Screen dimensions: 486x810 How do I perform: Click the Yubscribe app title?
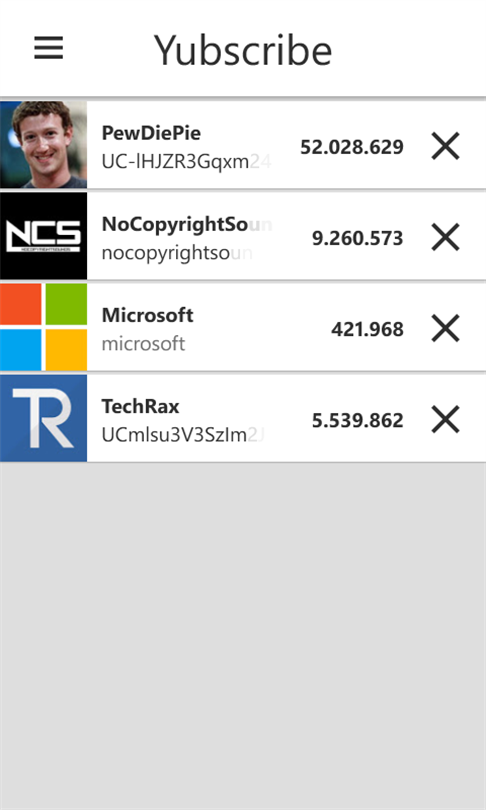point(243,50)
